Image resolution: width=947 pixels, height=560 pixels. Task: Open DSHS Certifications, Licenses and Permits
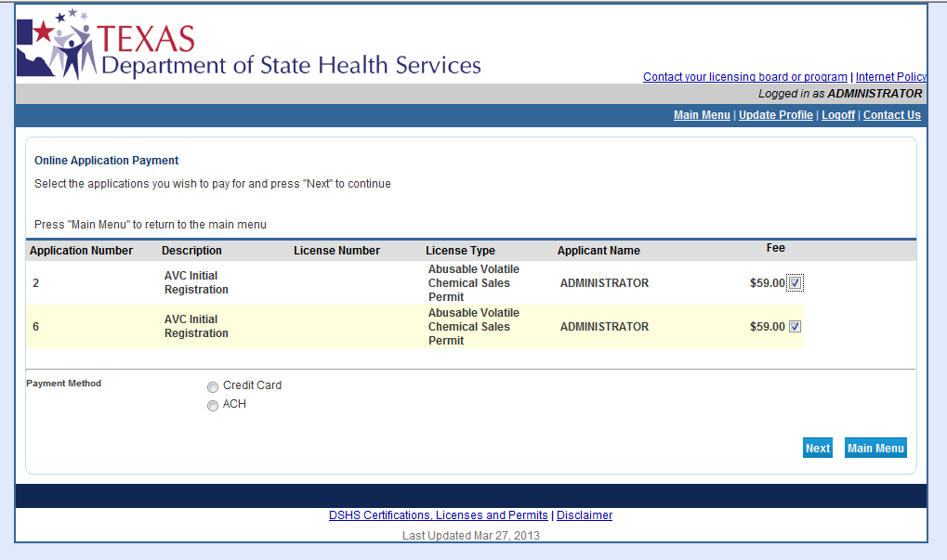[x=438, y=515]
